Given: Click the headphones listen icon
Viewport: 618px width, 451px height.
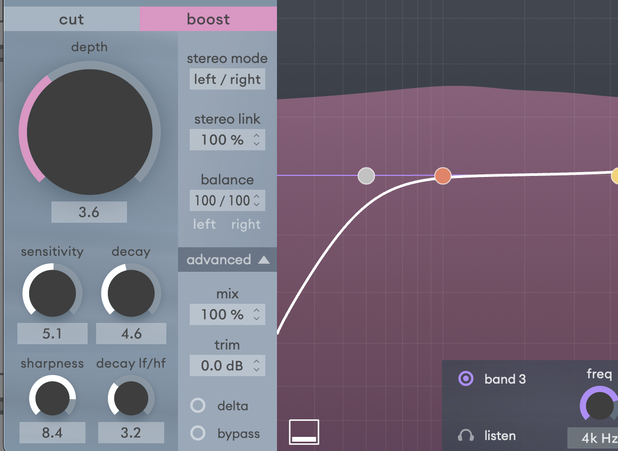Looking at the screenshot, I should 465,435.
